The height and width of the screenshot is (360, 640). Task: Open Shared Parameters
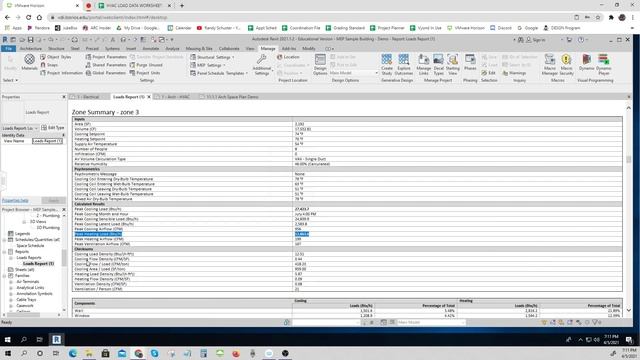[106, 65]
